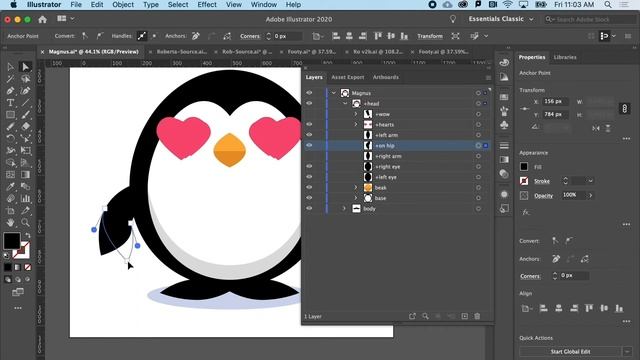This screenshot has height=360, width=640.
Task: Toggle visibility of +on hip layer
Action: [x=309, y=145]
